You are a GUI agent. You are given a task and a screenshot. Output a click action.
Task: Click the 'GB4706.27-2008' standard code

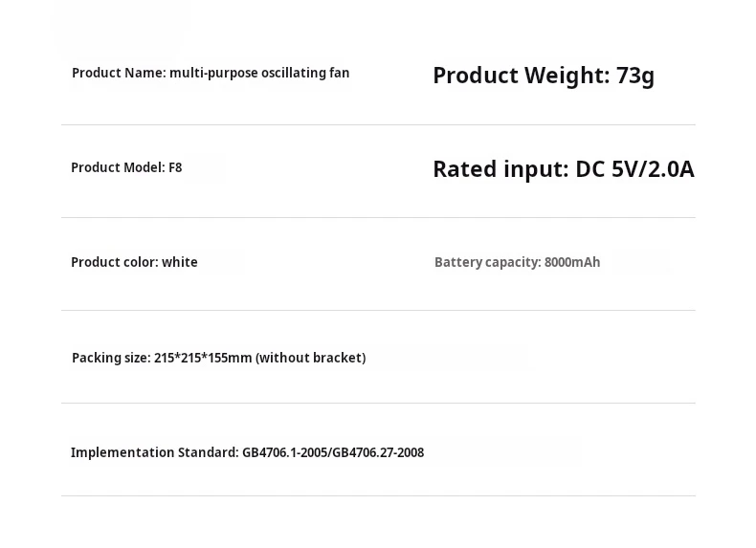tap(378, 452)
